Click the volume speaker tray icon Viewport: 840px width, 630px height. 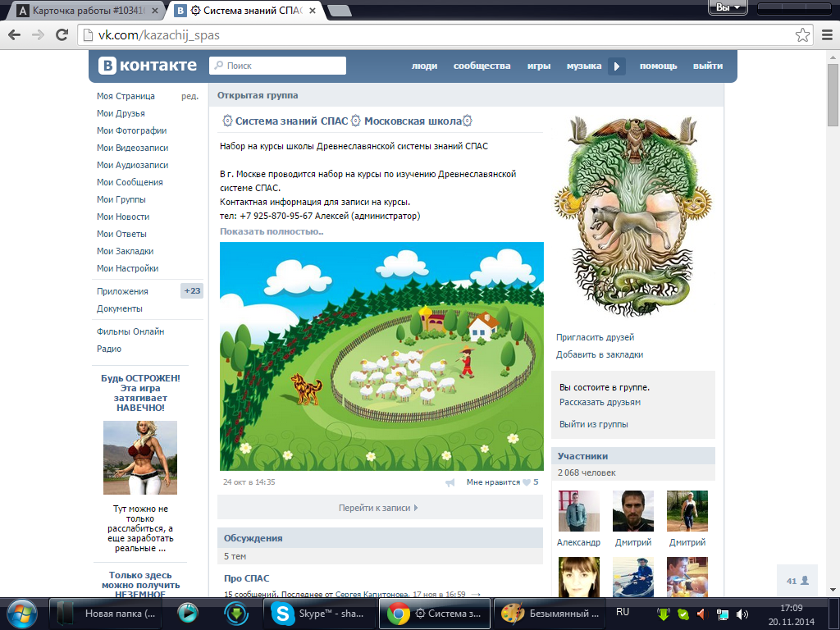coord(742,614)
